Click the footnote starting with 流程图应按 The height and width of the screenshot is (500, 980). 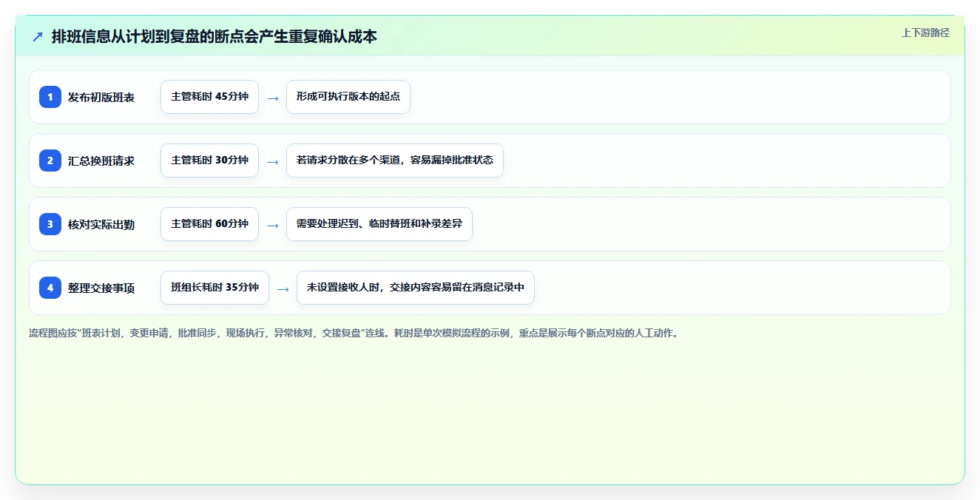354,334
